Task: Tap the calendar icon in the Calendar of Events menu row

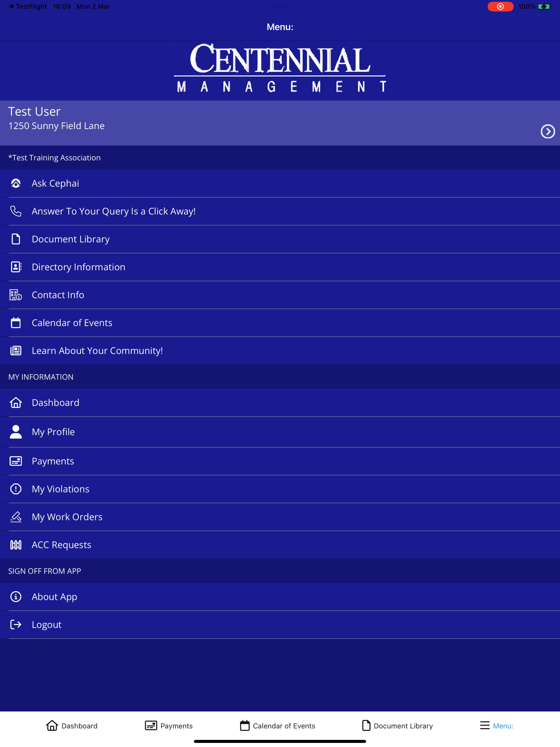Action: 16,323
